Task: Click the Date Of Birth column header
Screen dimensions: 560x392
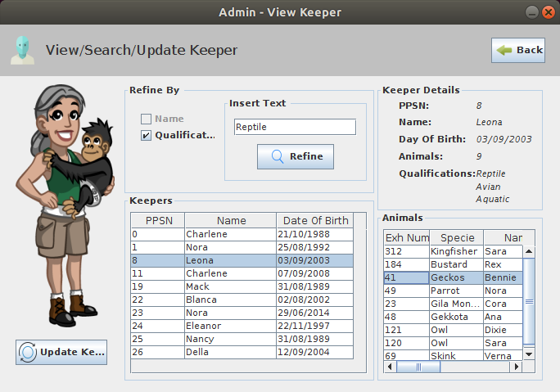Action: point(315,220)
